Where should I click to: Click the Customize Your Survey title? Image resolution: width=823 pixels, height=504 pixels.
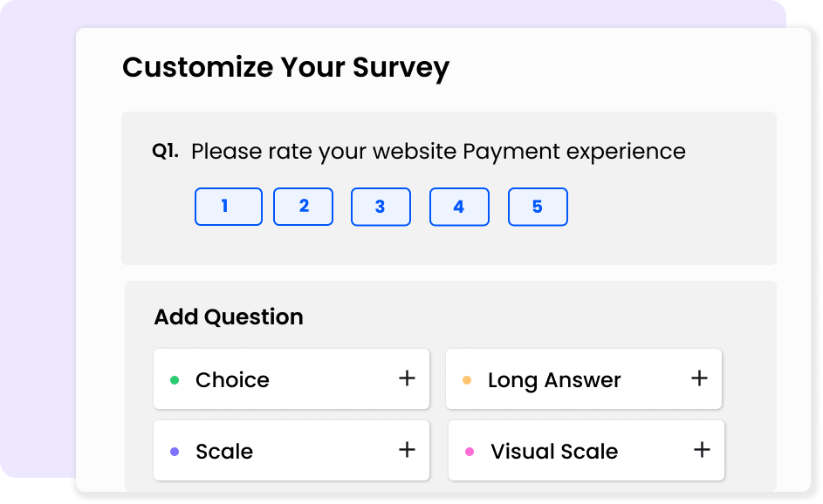[x=286, y=68]
